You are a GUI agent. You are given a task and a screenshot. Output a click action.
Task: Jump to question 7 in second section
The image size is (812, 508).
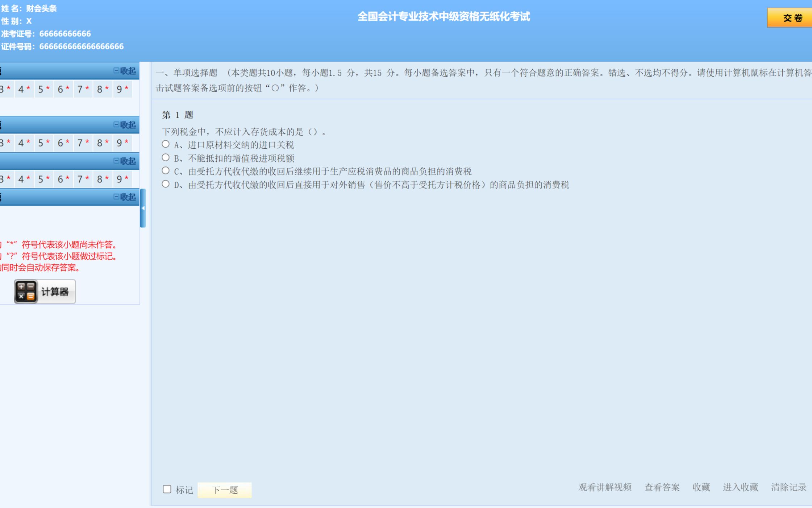pyautogui.click(x=83, y=143)
